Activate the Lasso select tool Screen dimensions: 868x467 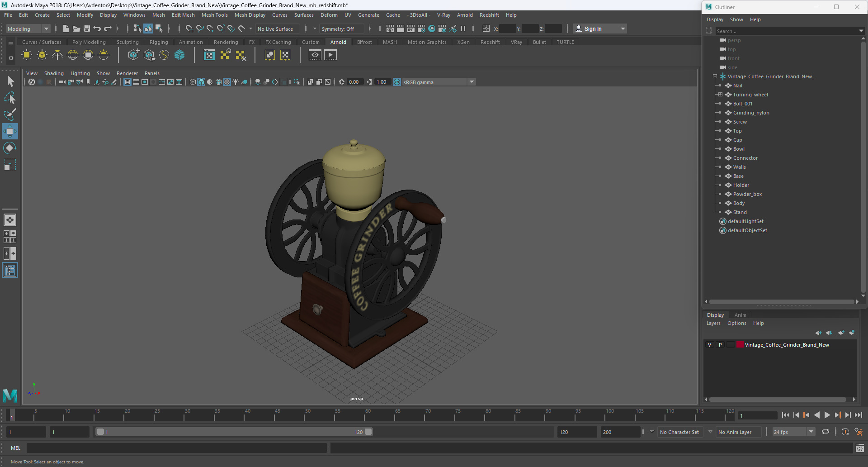(10, 98)
